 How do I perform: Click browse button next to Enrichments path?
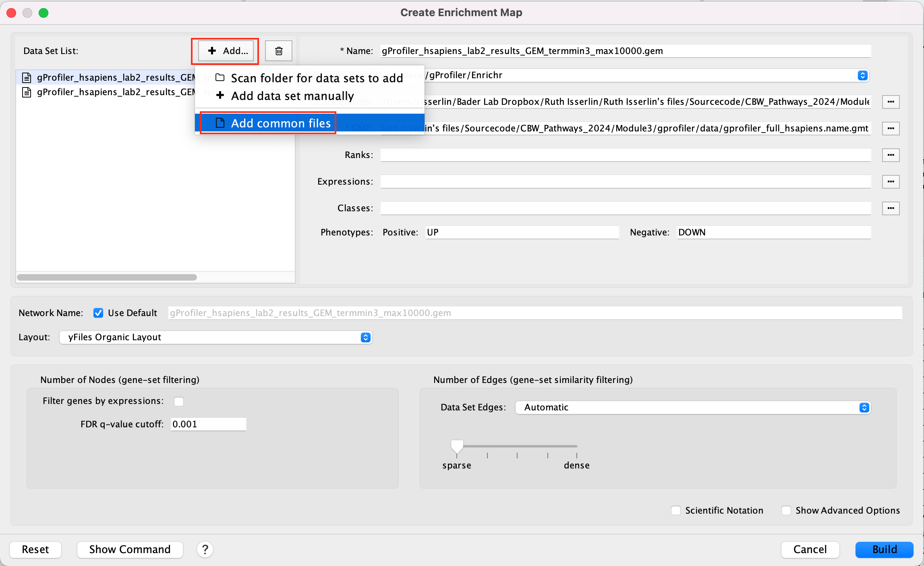tap(891, 102)
